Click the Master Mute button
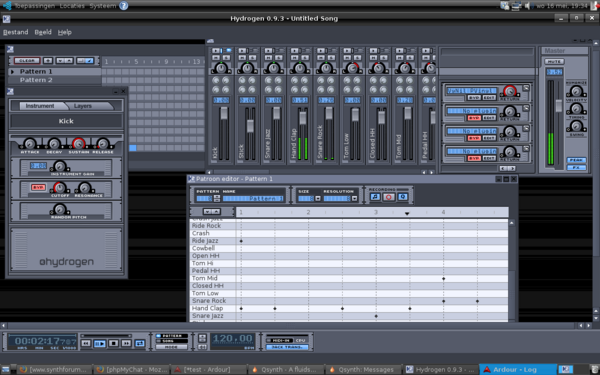 click(x=554, y=62)
